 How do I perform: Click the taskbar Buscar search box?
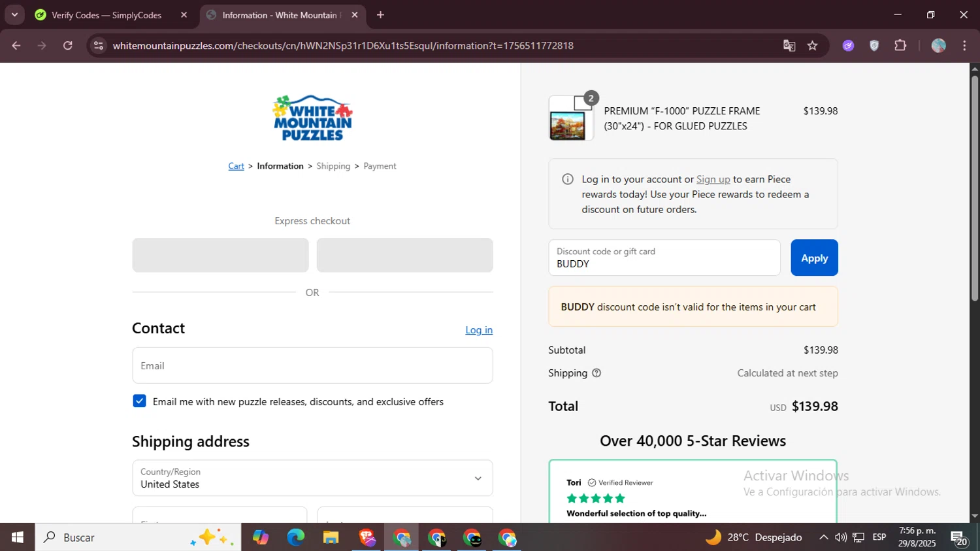[138, 537]
